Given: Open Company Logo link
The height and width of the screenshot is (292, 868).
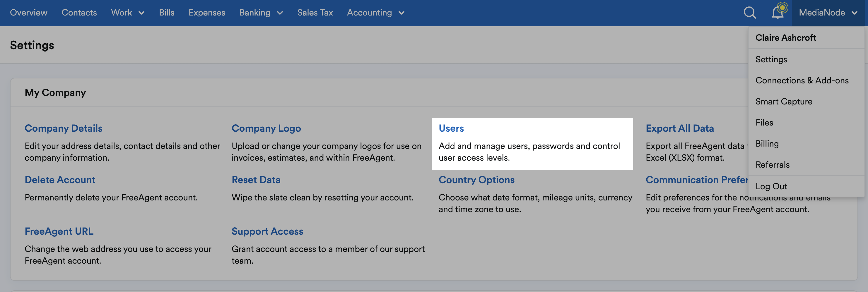Looking at the screenshot, I should point(266,128).
